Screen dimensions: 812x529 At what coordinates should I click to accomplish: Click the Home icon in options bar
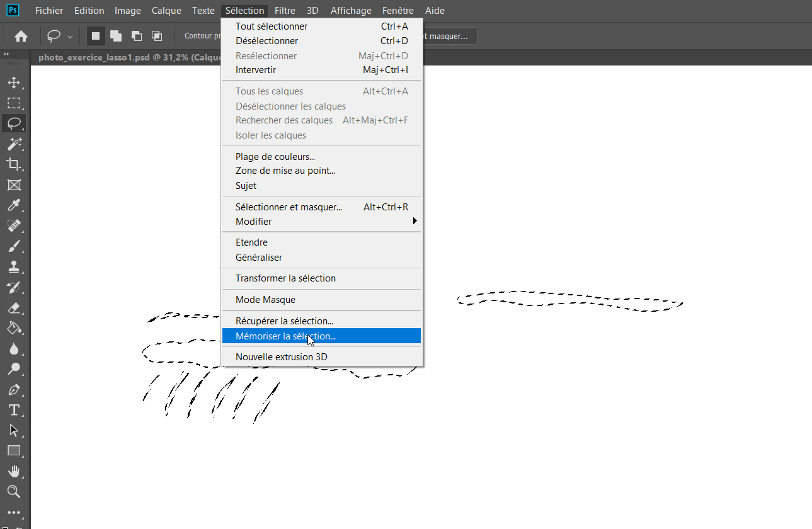point(21,37)
